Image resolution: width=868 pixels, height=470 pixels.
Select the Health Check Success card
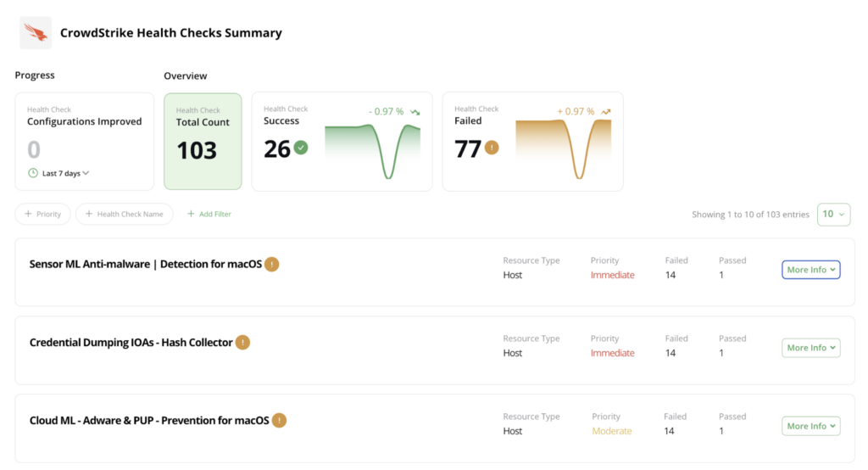click(x=342, y=142)
